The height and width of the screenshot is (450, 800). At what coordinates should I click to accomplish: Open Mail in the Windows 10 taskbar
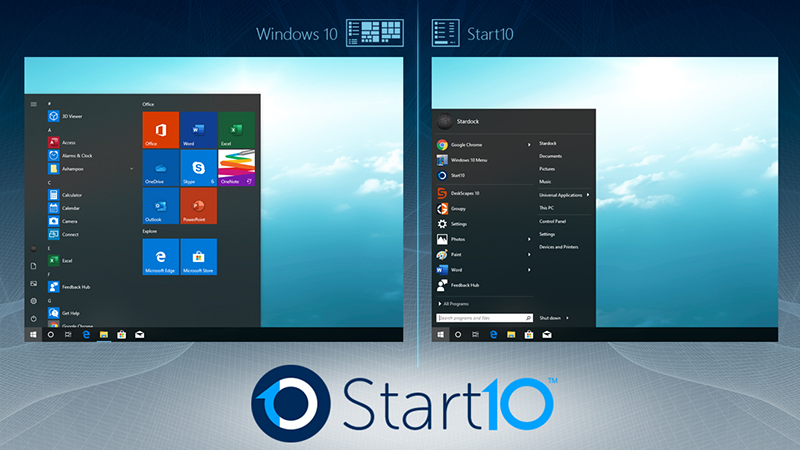pos(139,335)
